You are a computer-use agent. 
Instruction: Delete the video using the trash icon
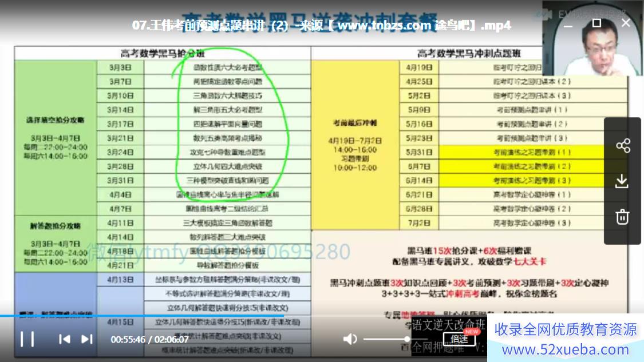pyautogui.click(x=622, y=217)
